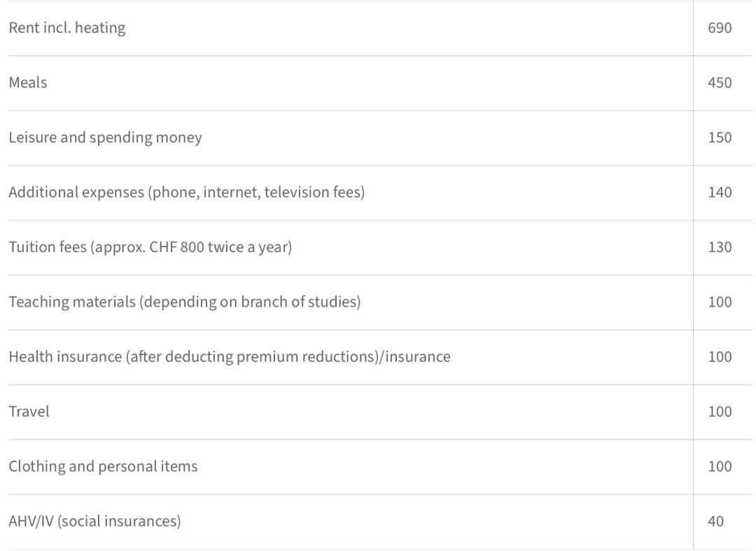This screenshot has width=756, height=551.
Task: Click the 'Travel' row label
Action: [x=29, y=412]
